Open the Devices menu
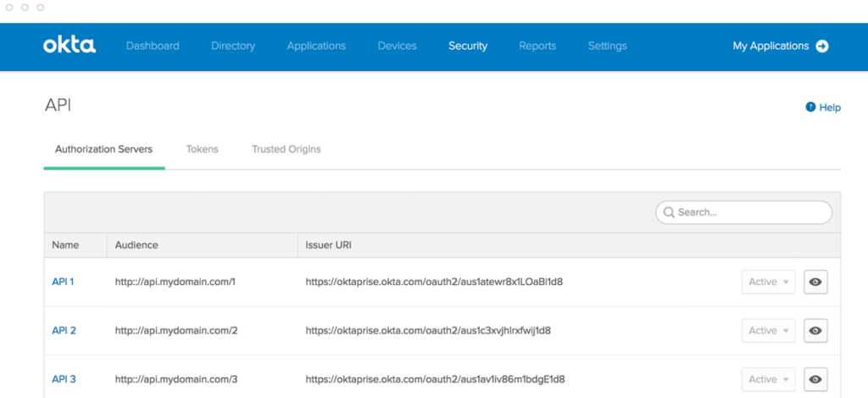Screen dimensions: 868x398 click(x=397, y=46)
